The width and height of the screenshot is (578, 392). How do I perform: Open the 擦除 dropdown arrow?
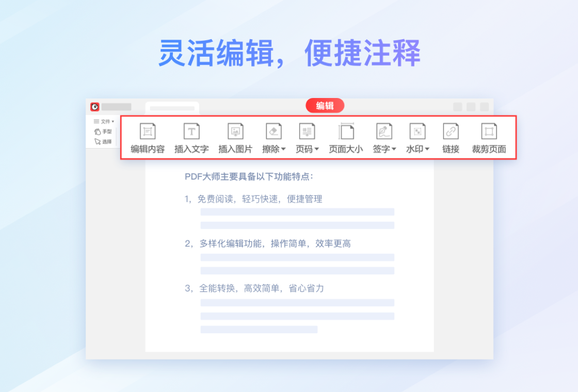point(283,149)
